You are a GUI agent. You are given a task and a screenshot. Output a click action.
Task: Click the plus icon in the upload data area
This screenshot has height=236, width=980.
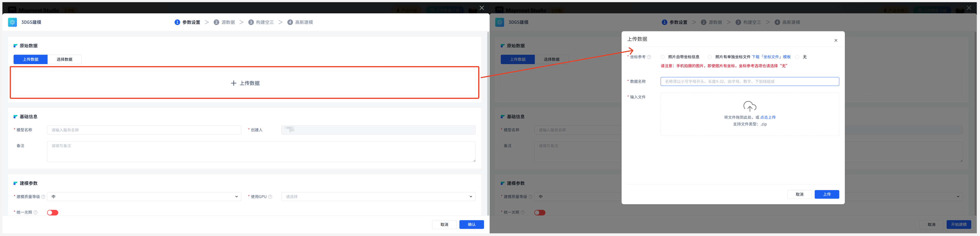click(234, 83)
